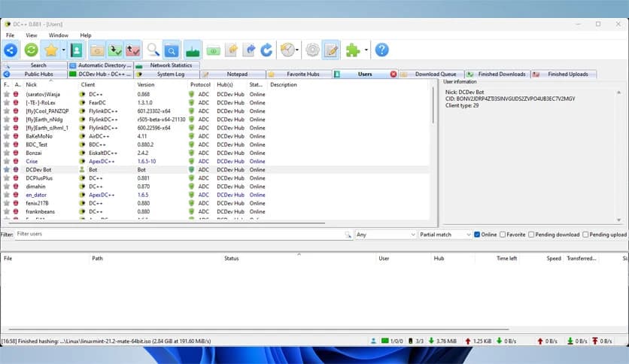
Task: Toggle favorite star for user DCPlusPlus
Action: [7, 178]
